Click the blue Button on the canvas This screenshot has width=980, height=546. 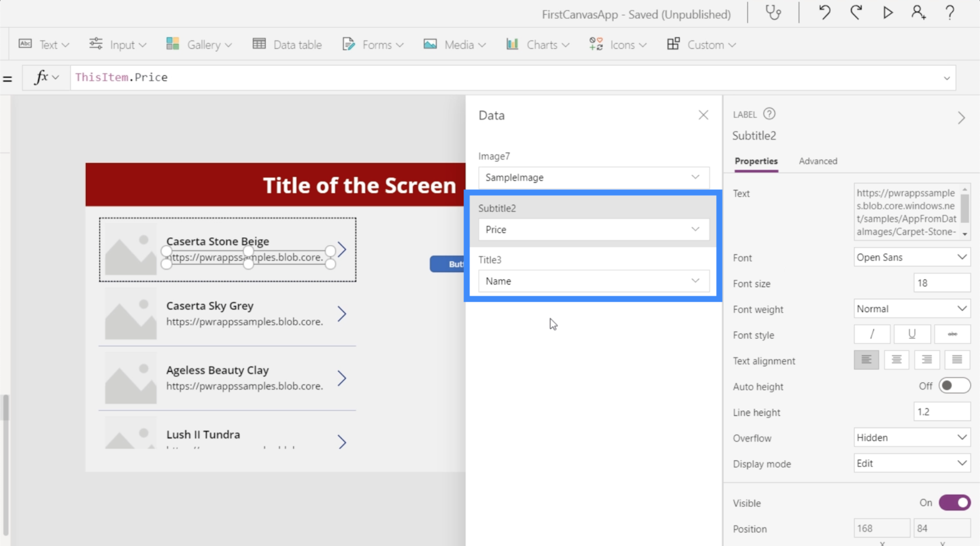point(447,264)
